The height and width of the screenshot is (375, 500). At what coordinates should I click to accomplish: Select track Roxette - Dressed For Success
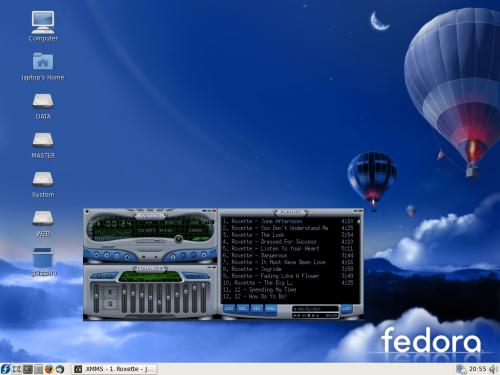(288, 242)
